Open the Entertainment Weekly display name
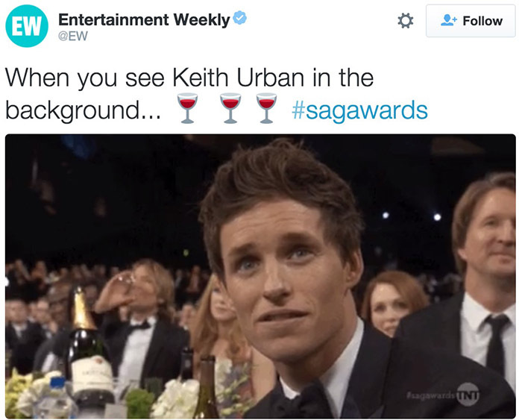 144,19
